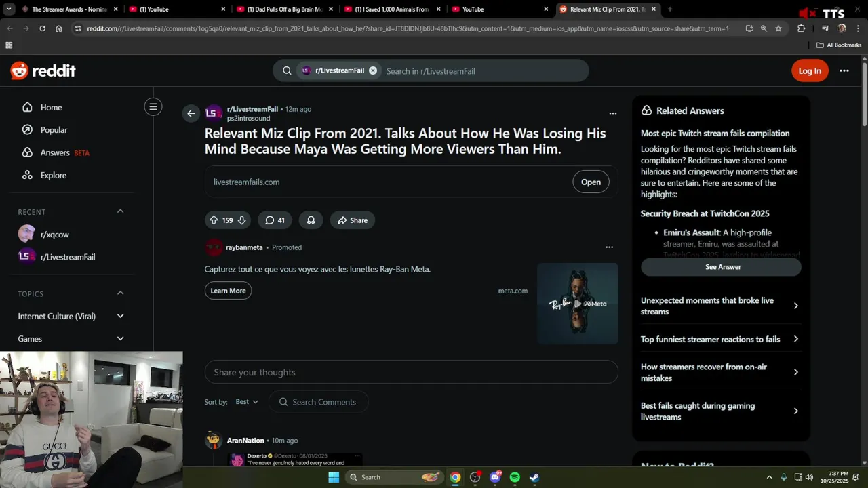Open Unexpected moments that broke live streams
The width and height of the screenshot is (868, 488).
pyautogui.click(x=720, y=306)
